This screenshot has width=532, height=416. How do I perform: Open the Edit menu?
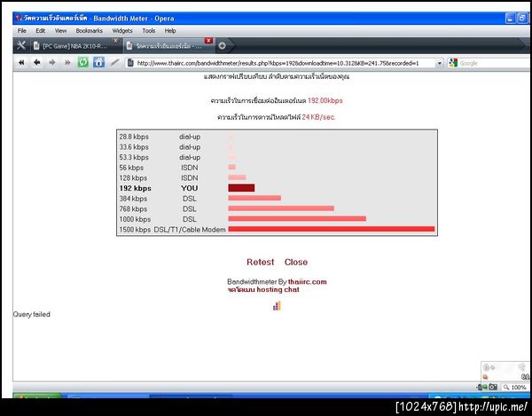pyautogui.click(x=41, y=31)
